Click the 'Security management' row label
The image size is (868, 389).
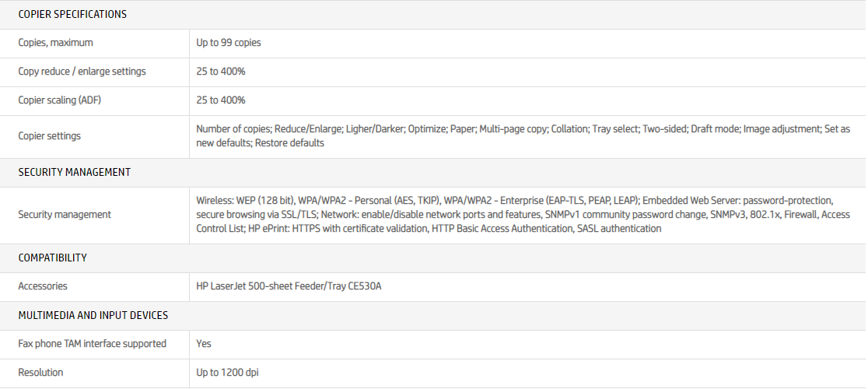click(x=65, y=215)
